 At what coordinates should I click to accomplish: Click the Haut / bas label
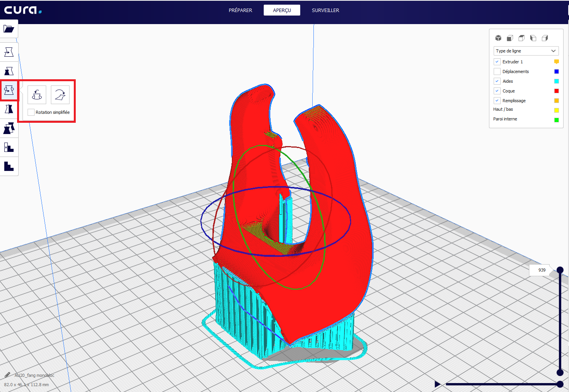503,109
